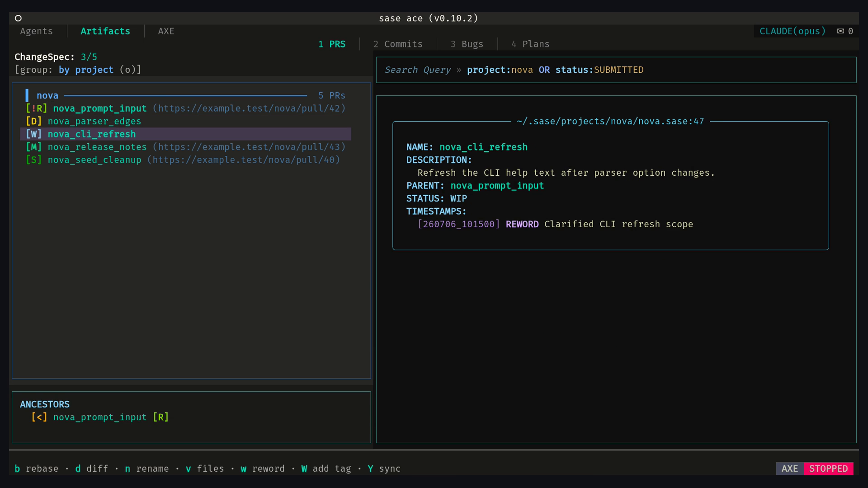Select nova_seed_cleanup row

185,160
